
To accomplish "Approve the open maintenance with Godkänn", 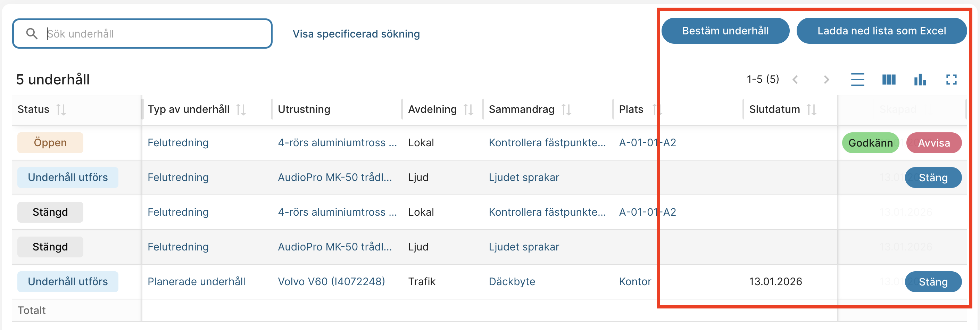I will (870, 143).
